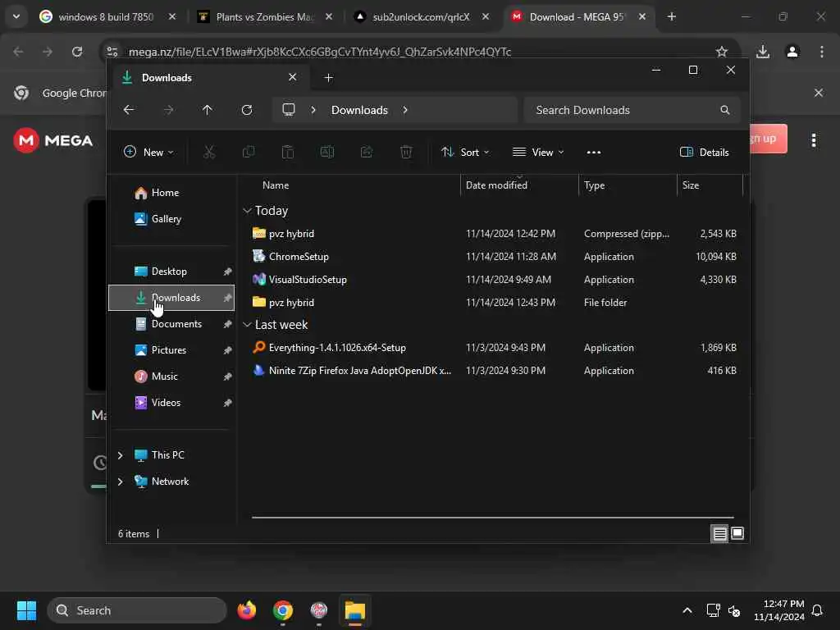
Task: Click the Rename icon in Explorer toolbar
Action: pyautogui.click(x=326, y=152)
